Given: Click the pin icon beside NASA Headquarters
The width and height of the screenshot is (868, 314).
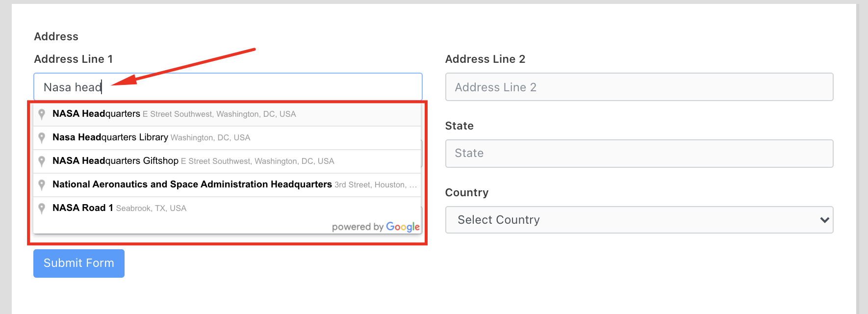Looking at the screenshot, I should [42, 114].
